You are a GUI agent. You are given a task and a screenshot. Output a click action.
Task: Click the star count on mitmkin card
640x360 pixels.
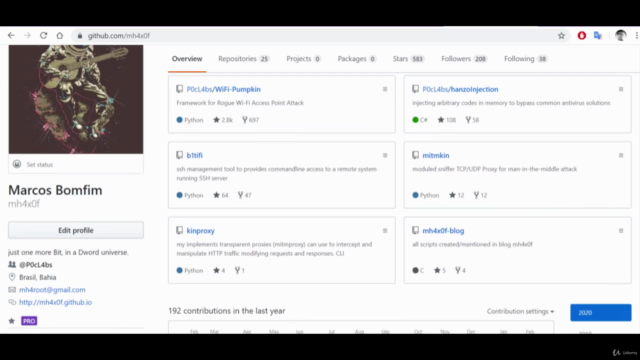(456, 195)
